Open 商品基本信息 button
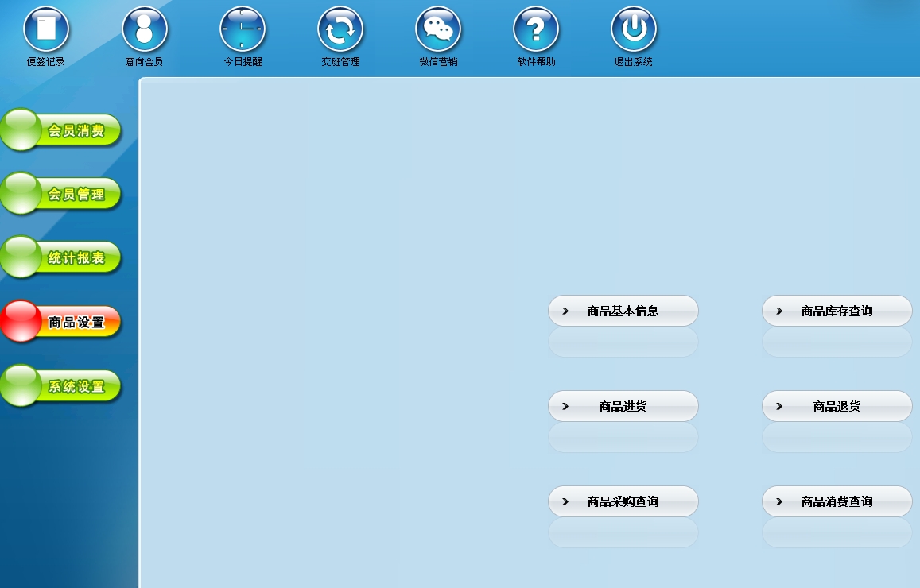This screenshot has height=588, width=920. point(623,311)
